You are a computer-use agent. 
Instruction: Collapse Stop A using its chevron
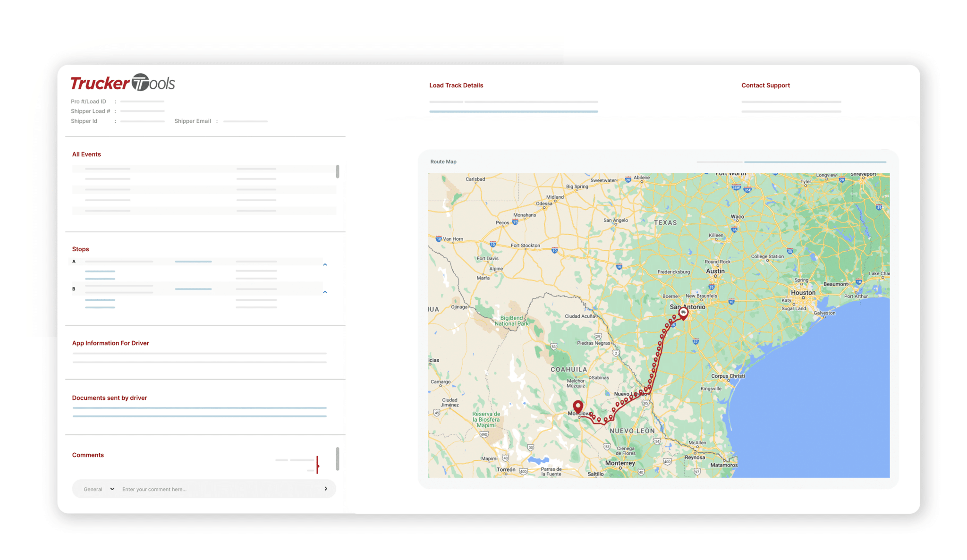(325, 264)
